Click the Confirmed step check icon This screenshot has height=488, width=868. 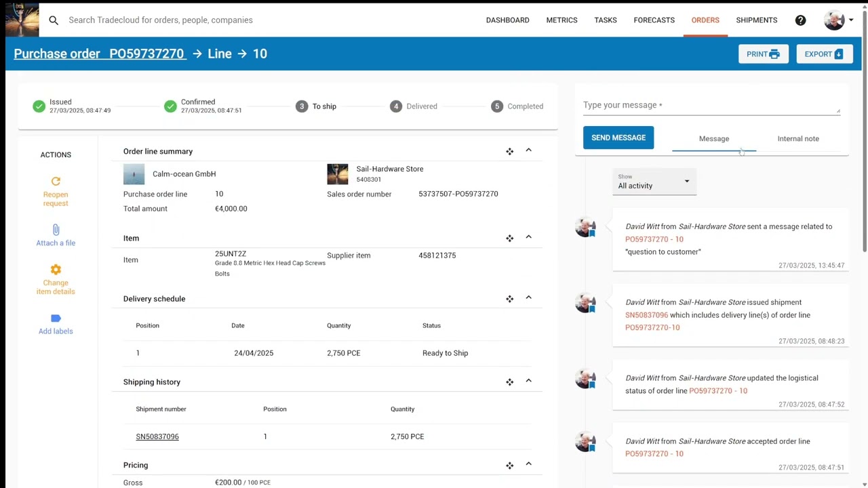[x=170, y=106]
